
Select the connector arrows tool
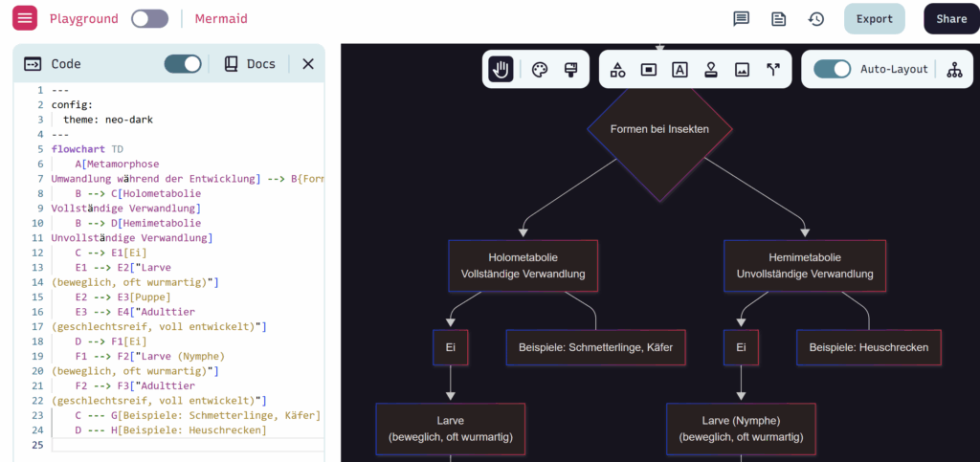coord(773,69)
